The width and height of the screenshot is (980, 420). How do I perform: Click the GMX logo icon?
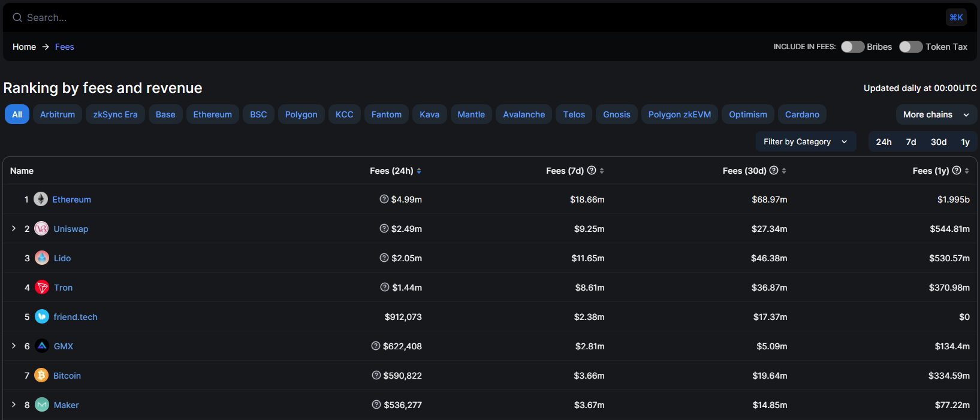click(42, 346)
